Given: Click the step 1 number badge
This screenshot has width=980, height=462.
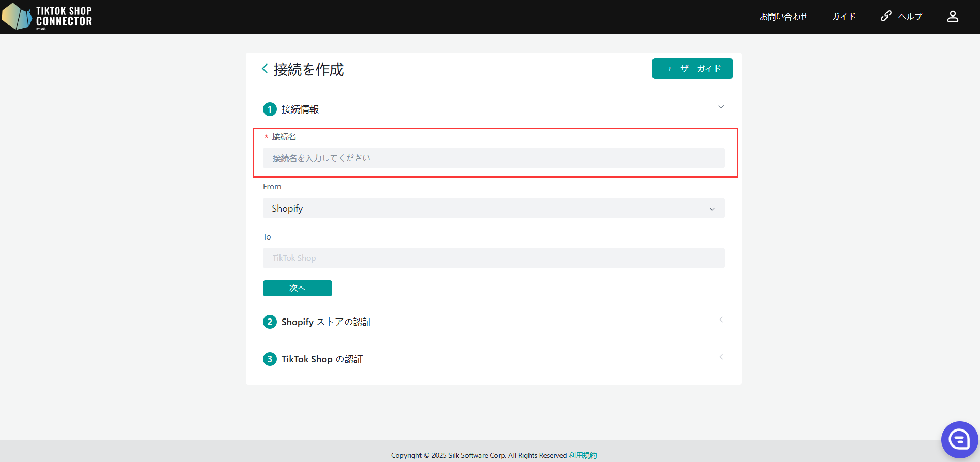Looking at the screenshot, I should (270, 109).
